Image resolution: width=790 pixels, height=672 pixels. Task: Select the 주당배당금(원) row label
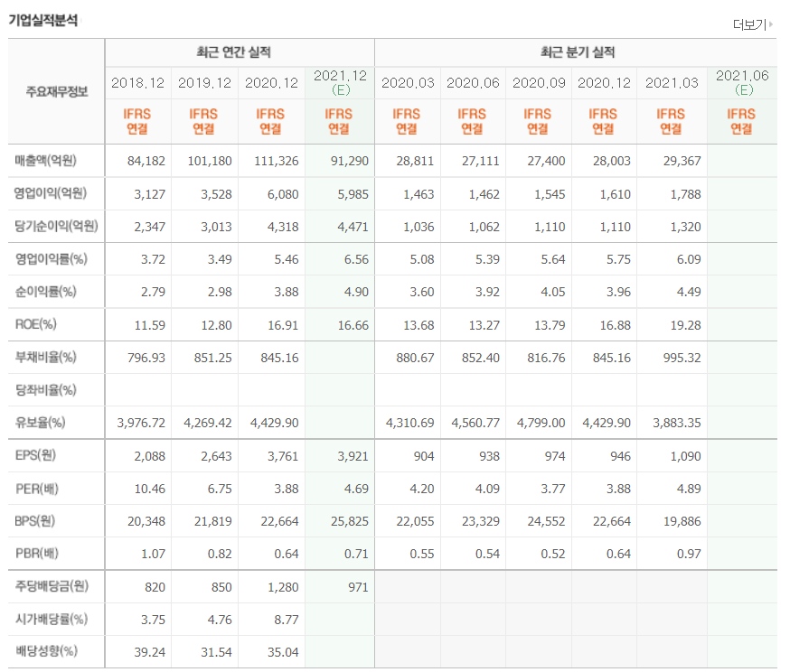click(52, 586)
